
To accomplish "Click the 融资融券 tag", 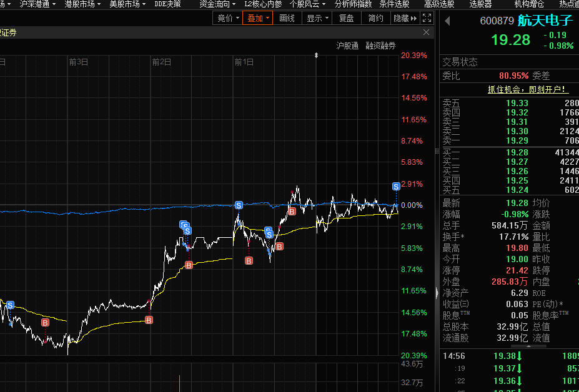I will tap(380, 46).
